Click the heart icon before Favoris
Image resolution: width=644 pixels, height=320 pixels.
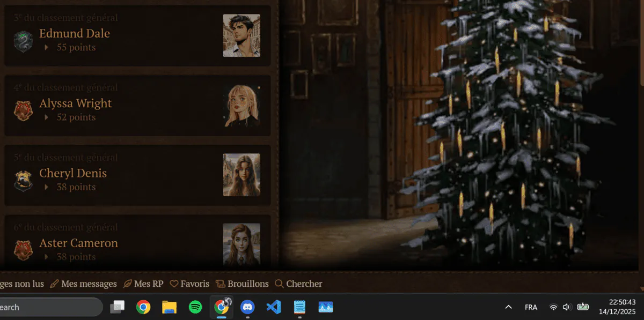174,284
